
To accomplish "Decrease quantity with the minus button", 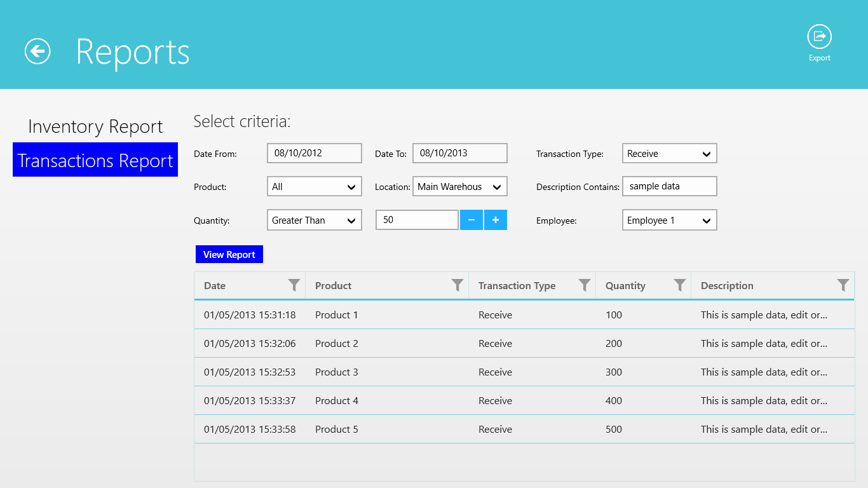I will click(x=471, y=220).
